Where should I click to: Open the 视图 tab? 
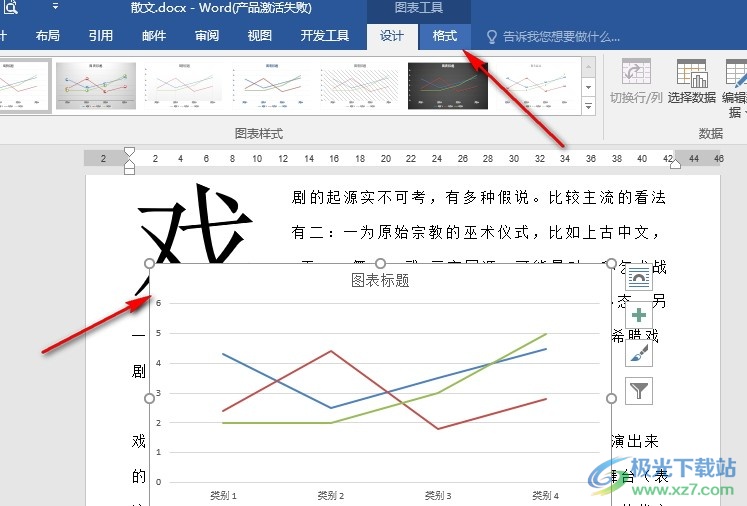click(260, 36)
